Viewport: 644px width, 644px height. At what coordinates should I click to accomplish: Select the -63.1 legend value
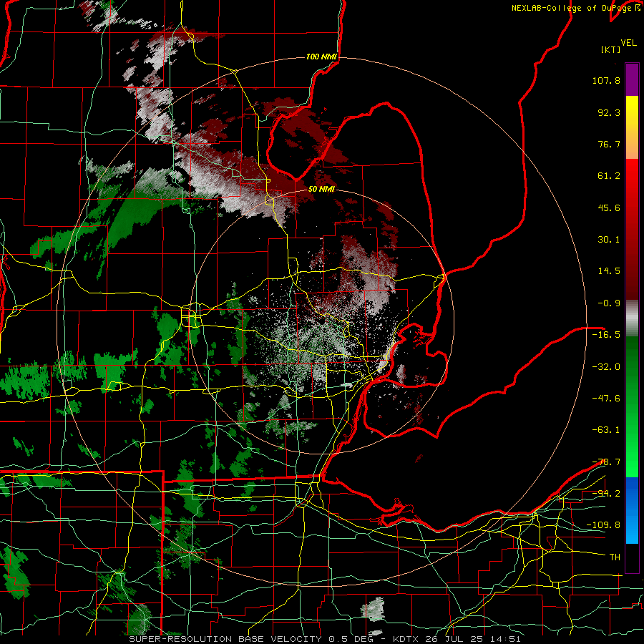[606, 430]
